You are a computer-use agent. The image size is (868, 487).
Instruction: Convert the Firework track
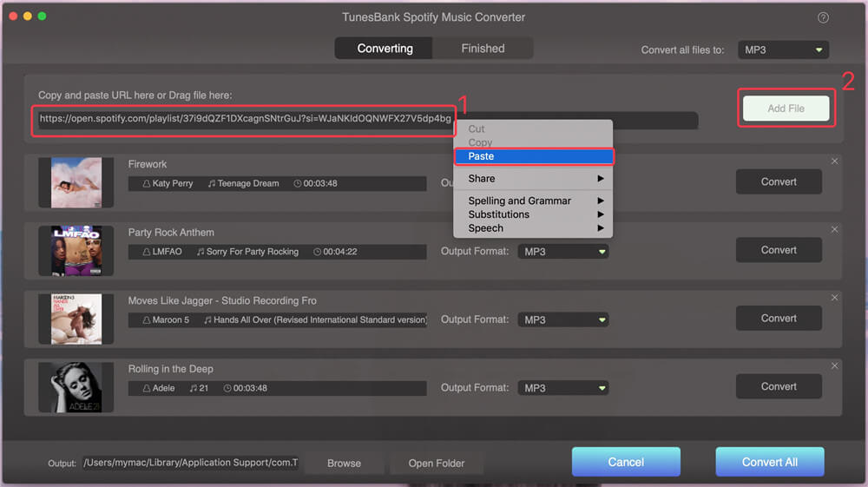[779, 181]
